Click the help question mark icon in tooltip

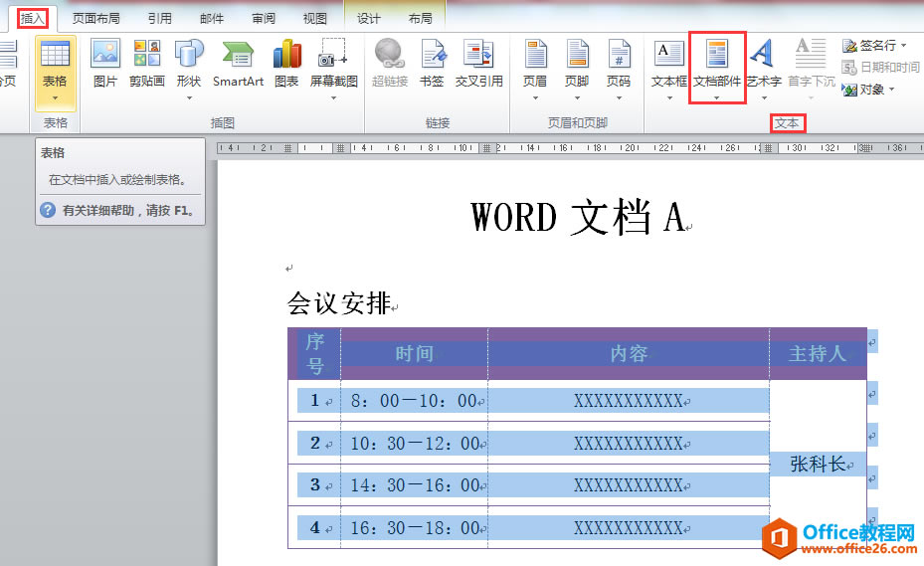(x=48, y=210)
